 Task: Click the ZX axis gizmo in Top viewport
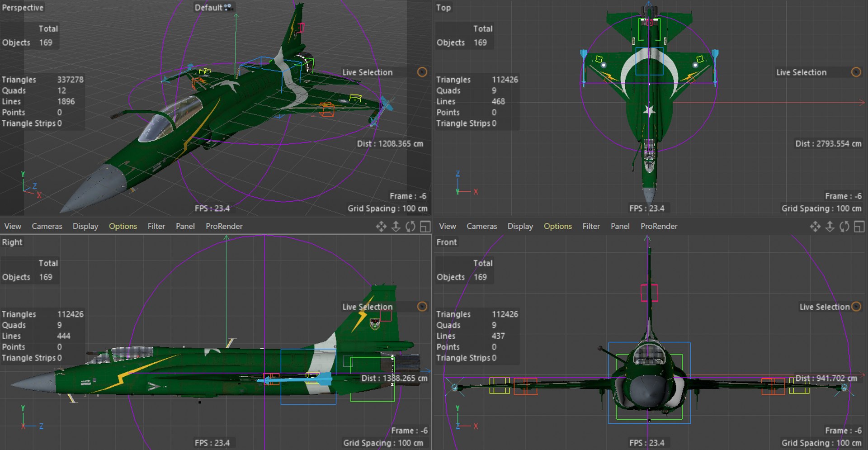[x=466, y=184]
